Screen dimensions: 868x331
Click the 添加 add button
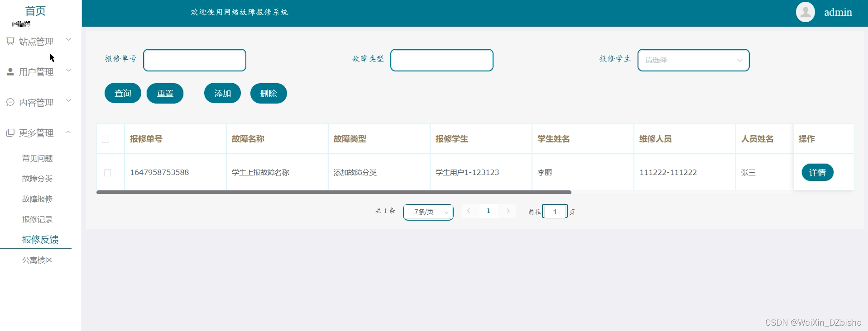pyautogui.click(x=222, y=93)
